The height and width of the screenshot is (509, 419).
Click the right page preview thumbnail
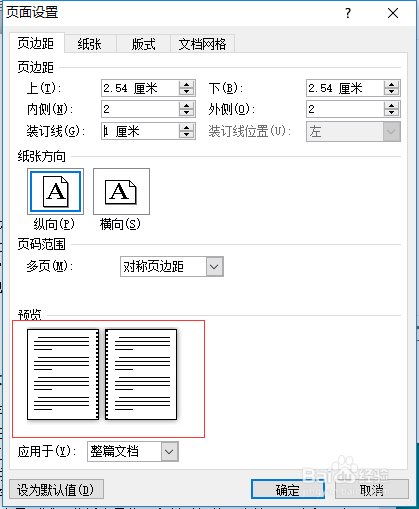[141, 374]
